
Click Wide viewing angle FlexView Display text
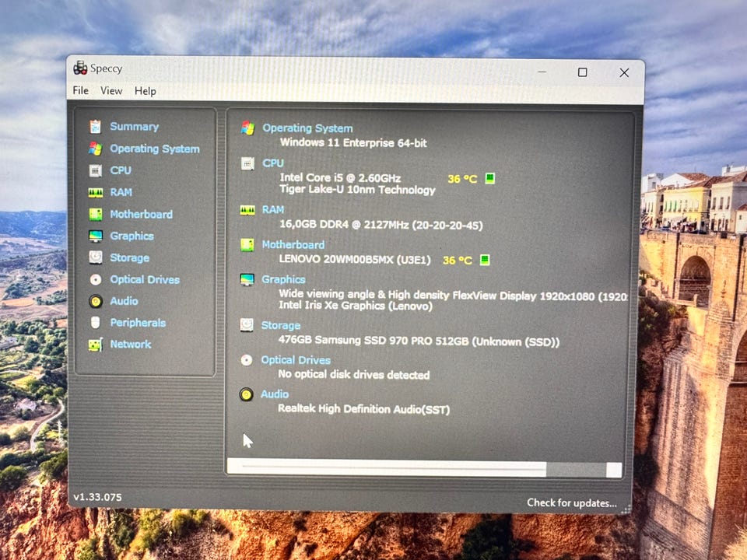tap(453, 296)
